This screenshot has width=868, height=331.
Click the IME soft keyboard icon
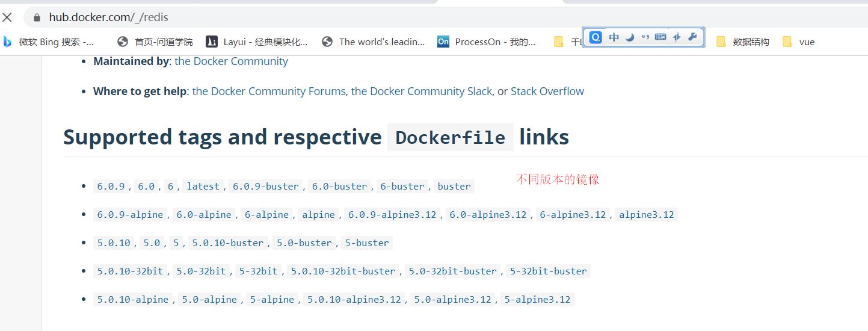(660, 37)
